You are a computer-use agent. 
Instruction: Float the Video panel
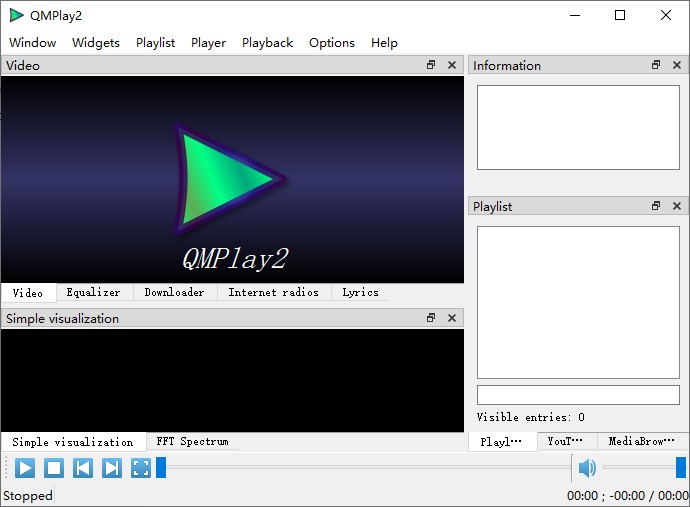pos(431,65)
